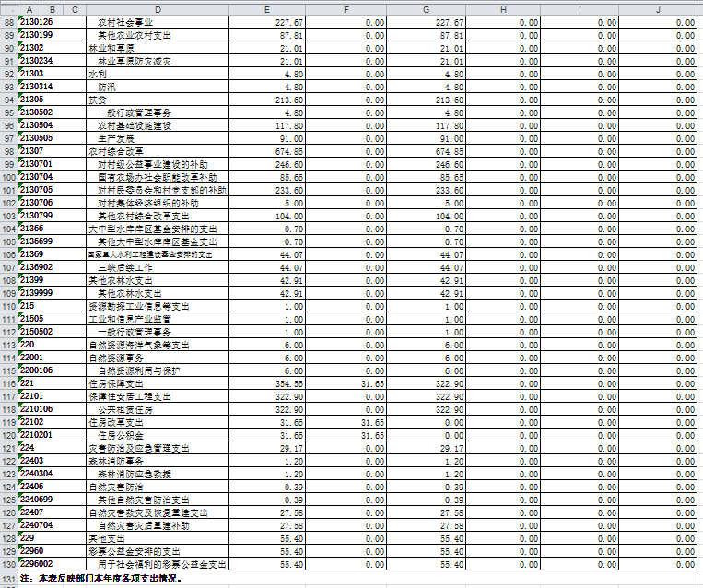Select row 98 header
The image size is (703, 588).
pos(8,151)
